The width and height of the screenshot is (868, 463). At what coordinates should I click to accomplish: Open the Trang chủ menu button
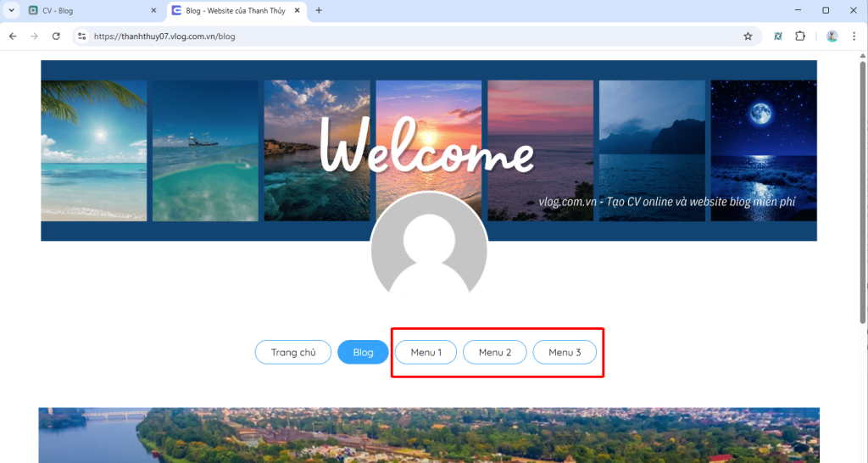[x=292, y=352]
